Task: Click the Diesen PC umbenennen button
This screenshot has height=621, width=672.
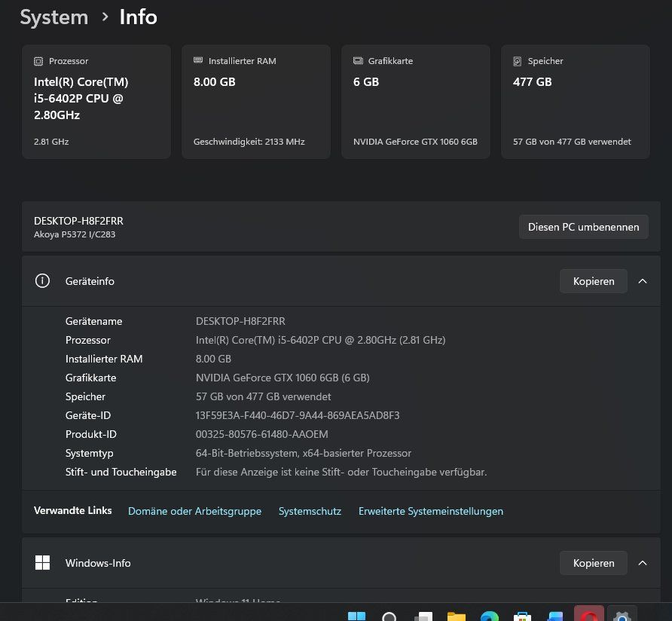Action: click(x=583, y=227)
